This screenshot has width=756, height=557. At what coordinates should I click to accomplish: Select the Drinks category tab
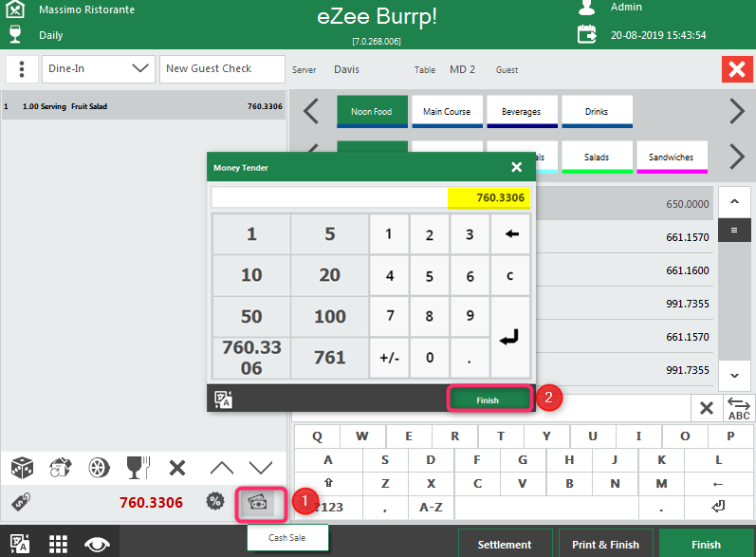click(x=597, y=111)
